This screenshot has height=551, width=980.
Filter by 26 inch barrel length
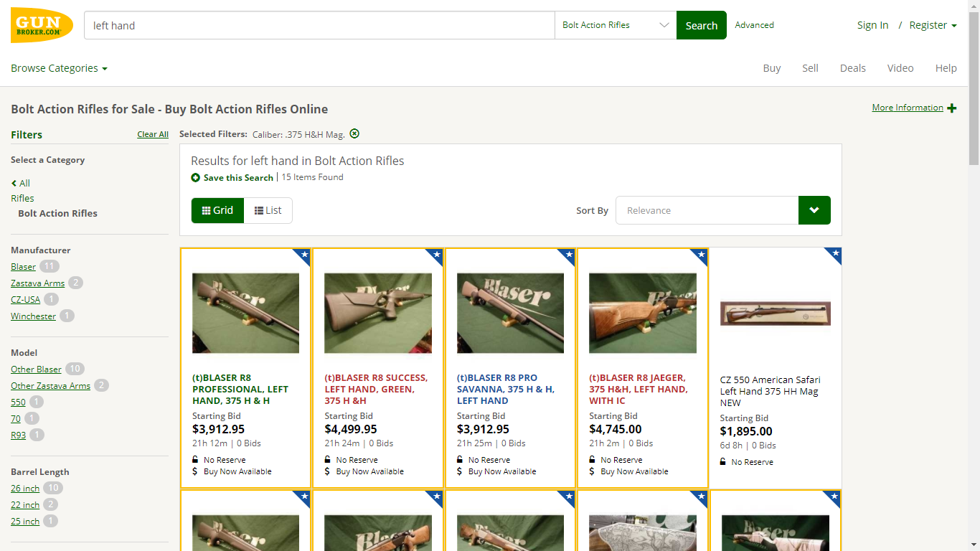(25, 488)
